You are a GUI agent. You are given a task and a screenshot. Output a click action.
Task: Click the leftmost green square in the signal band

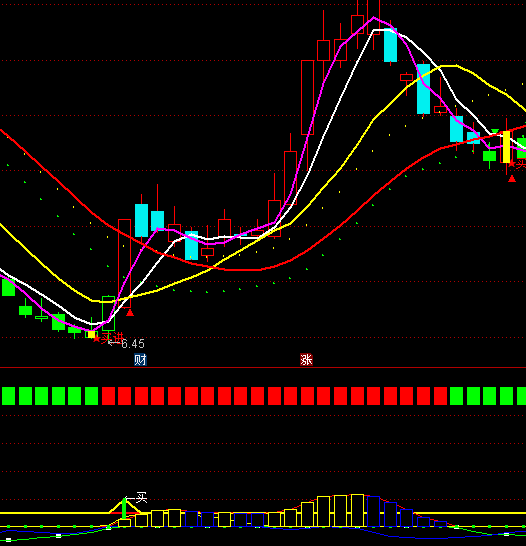[x=8, y=396]
